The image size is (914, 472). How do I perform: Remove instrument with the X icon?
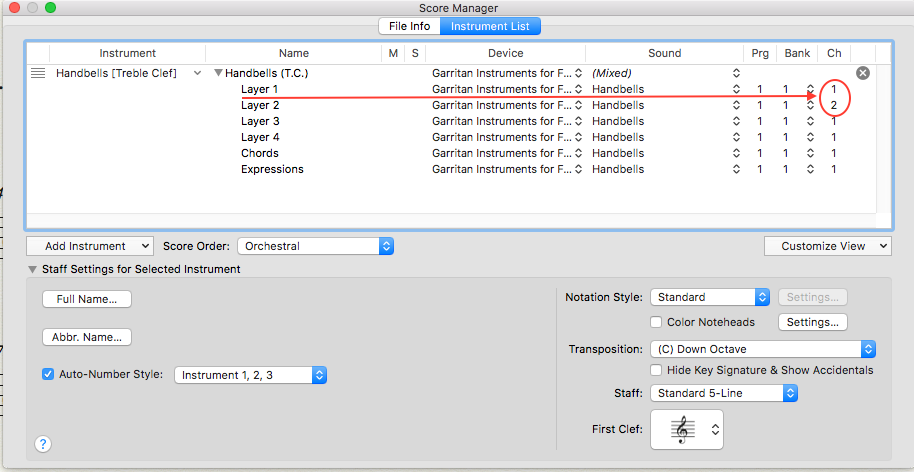[x=863, y=73]
